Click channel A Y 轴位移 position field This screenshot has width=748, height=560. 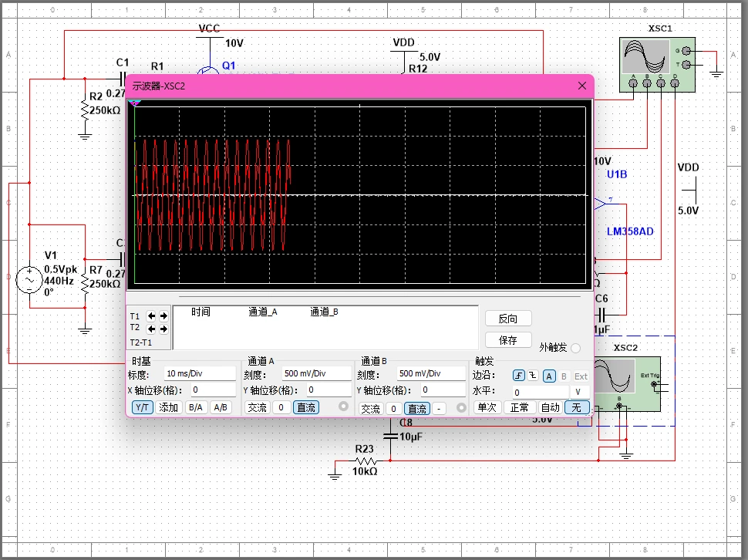[329, 390]
